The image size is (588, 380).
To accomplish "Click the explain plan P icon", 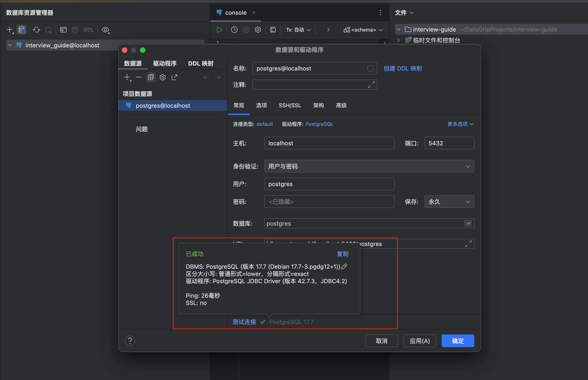I will coord(246,30).
